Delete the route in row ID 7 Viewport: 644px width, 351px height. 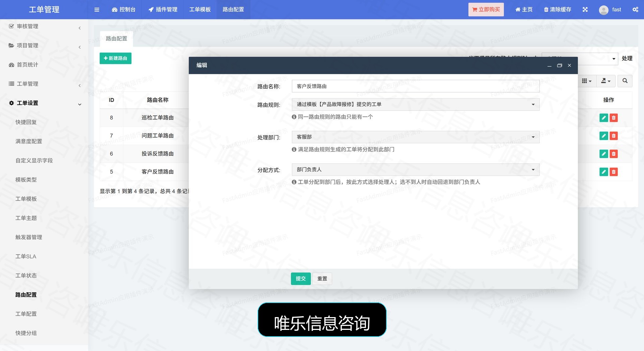click(x=613, y=136)
